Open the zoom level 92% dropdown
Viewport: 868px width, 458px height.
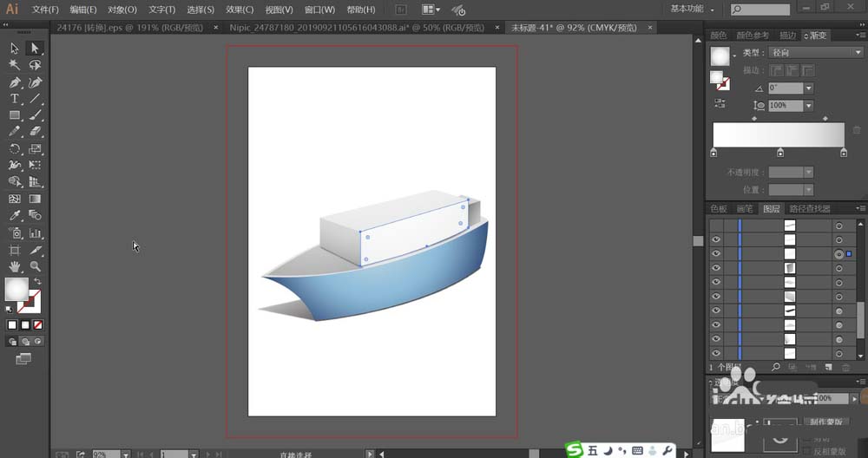(126, 455)
